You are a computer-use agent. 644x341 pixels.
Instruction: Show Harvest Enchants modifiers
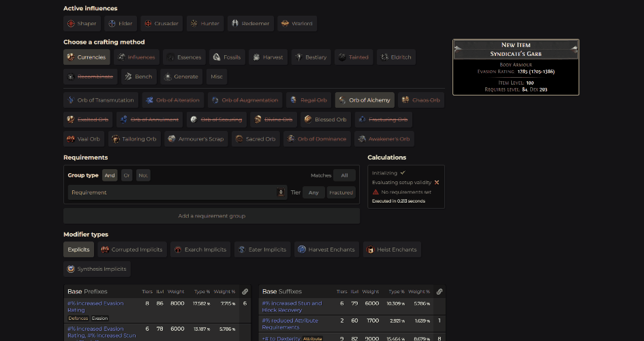326,250
